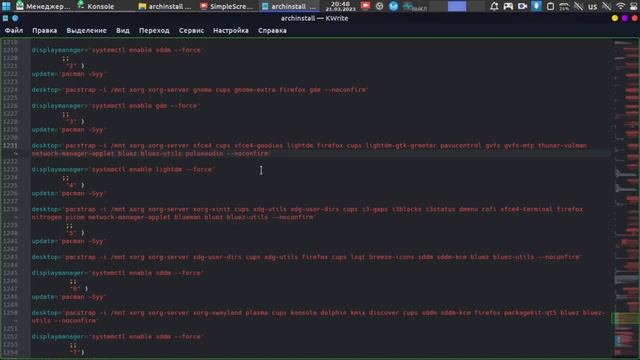The height and width of the screenshot is (360, 640).
Task: Open the Вид menu
Action: pyautogui.click(x=122, y=31)
